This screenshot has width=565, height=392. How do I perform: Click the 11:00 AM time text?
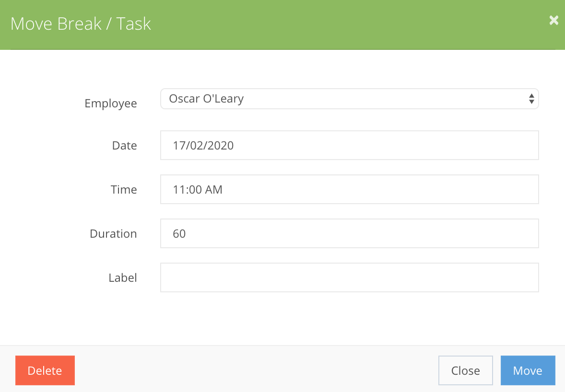[x=198, y=190]
